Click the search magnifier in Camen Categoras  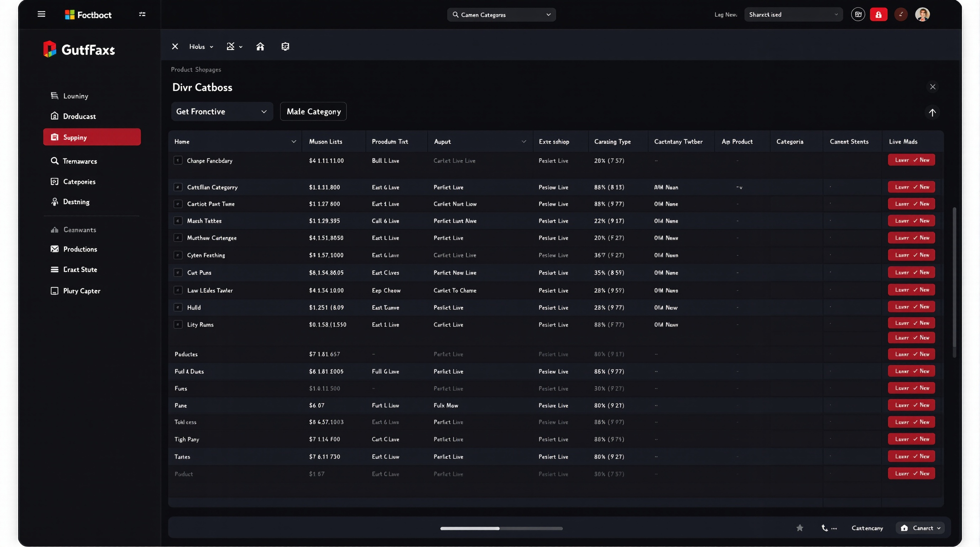point(455,15)
